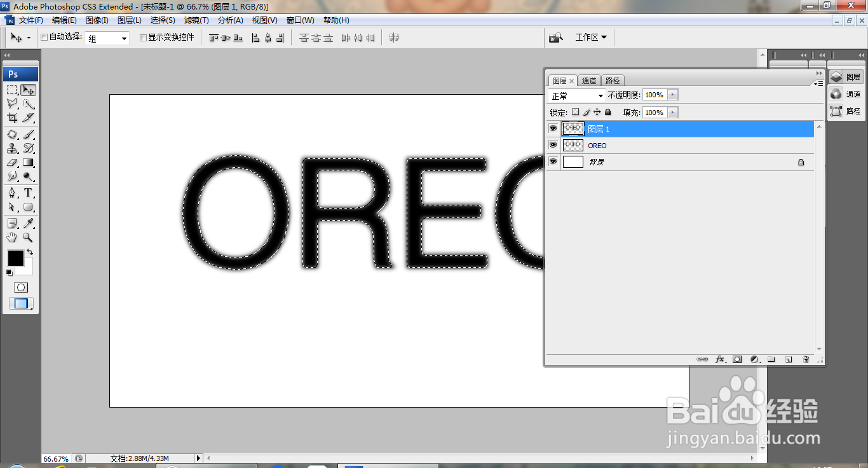This screenshot has height=468, width=868.
Task: Toggle Quick Mask mode
Action: pyautogui.click(x=21, y=287)
